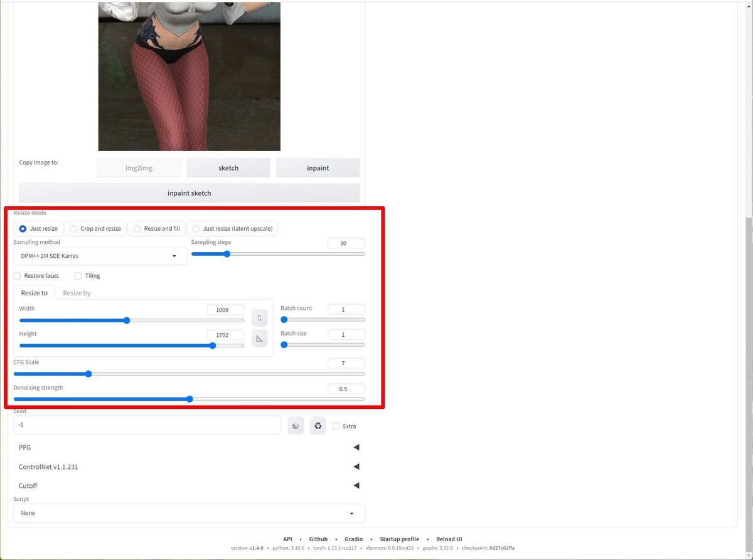
Task: Randomize seed with the dice icon
Action: pyautogui.click(x=296, y=426)
